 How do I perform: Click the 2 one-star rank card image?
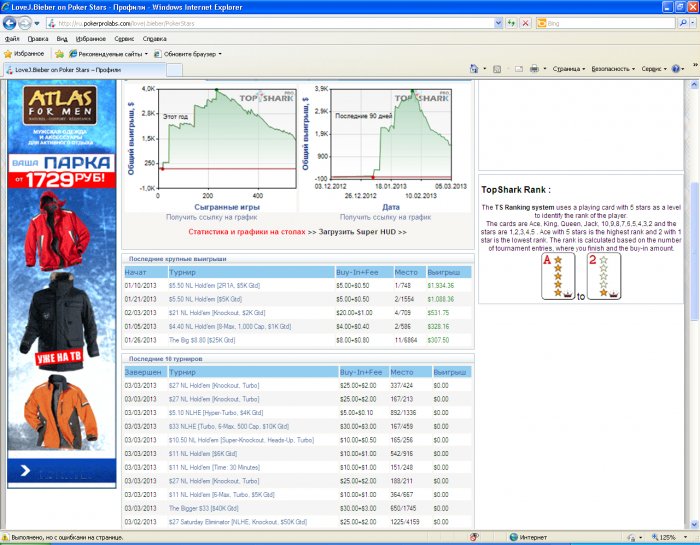pos(604,276)
